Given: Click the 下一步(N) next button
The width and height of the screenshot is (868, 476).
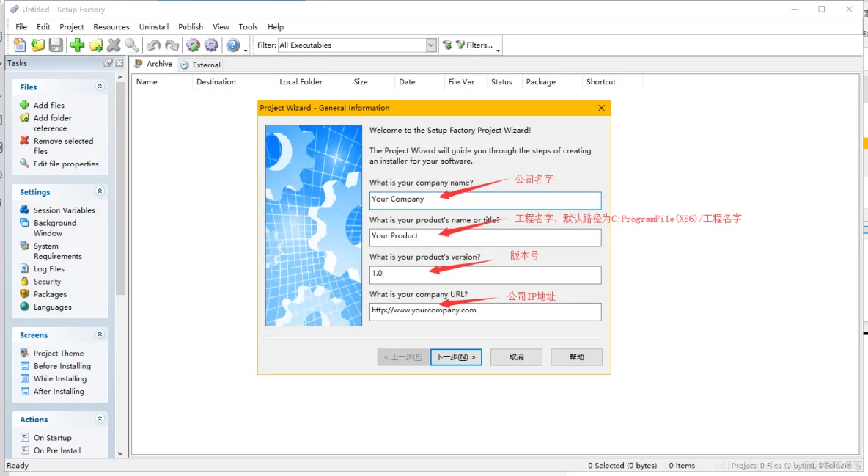Looking at the screenshot, I should pos(456,357).
